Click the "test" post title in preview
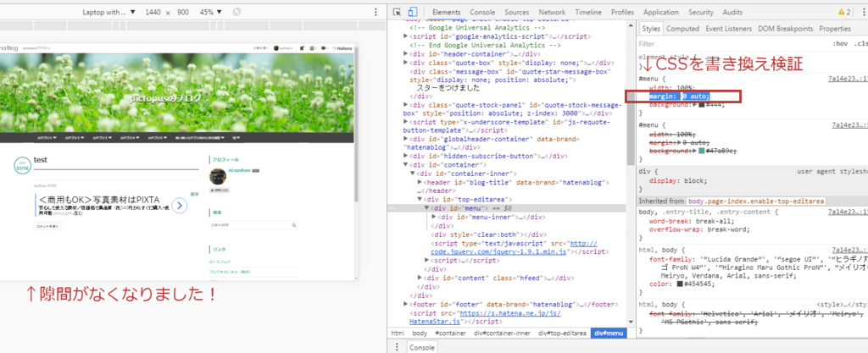 coord(41,160)
